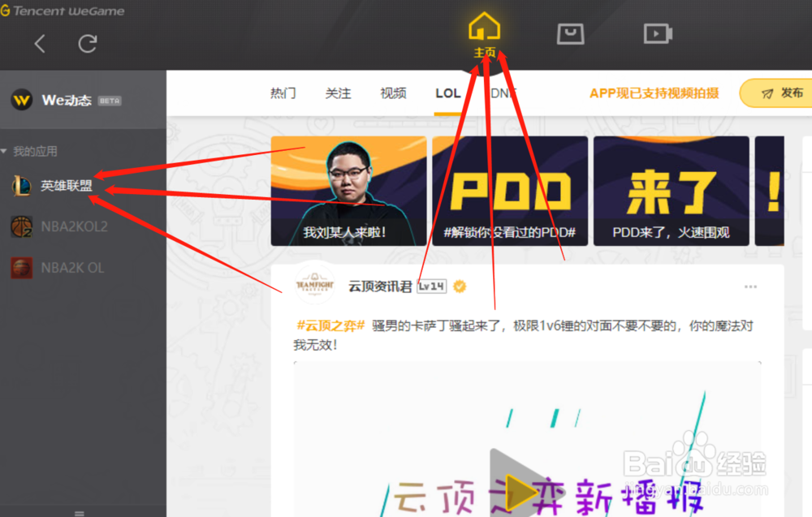Open the video icon in top navigation
Image resolution: width=812 pixels, height=517 pixels.
pyautogui.click(x=658, y=33)
